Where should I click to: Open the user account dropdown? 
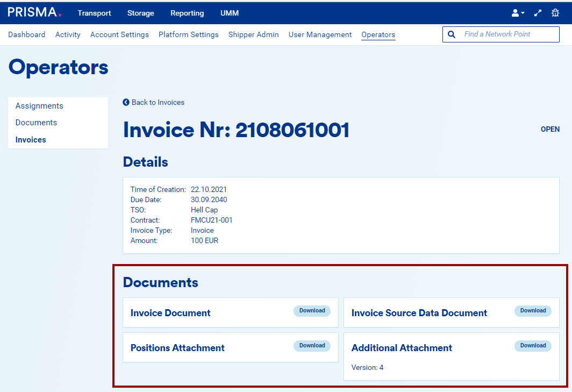pyautogui.click(x=518, y=13)
